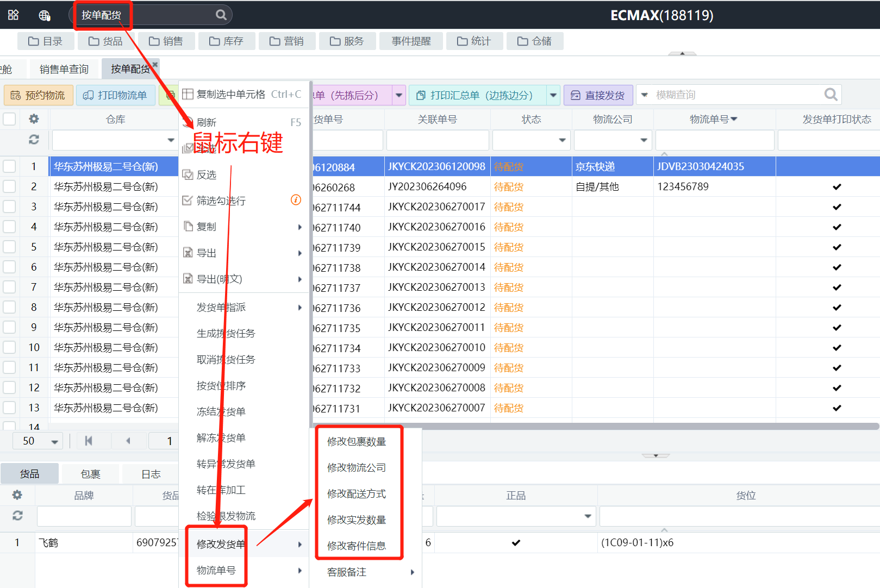Choose 修改寄件信息 from submenu
Viewport: 880px width, 588px height.
click(357, 546)
